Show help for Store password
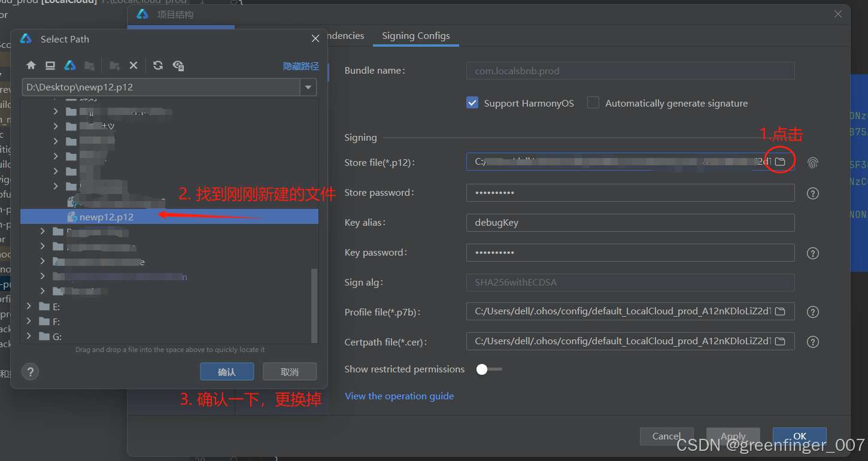 [x=812, y=193]
